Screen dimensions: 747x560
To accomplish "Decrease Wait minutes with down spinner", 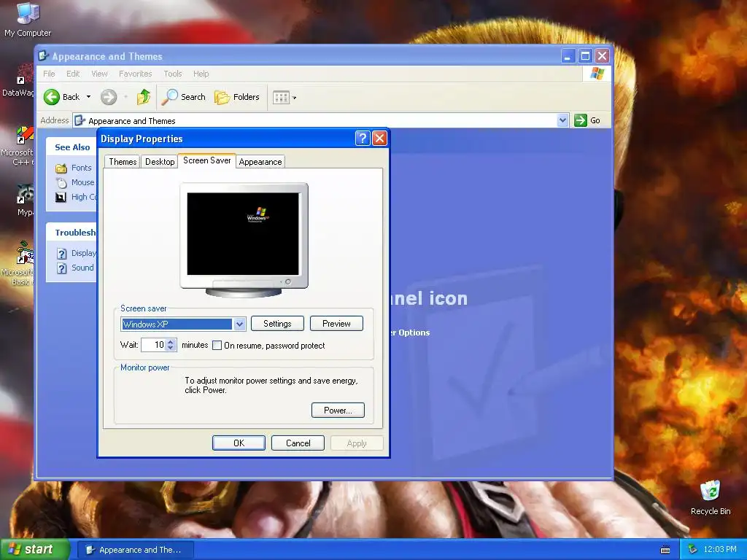I will click(171, 348).
